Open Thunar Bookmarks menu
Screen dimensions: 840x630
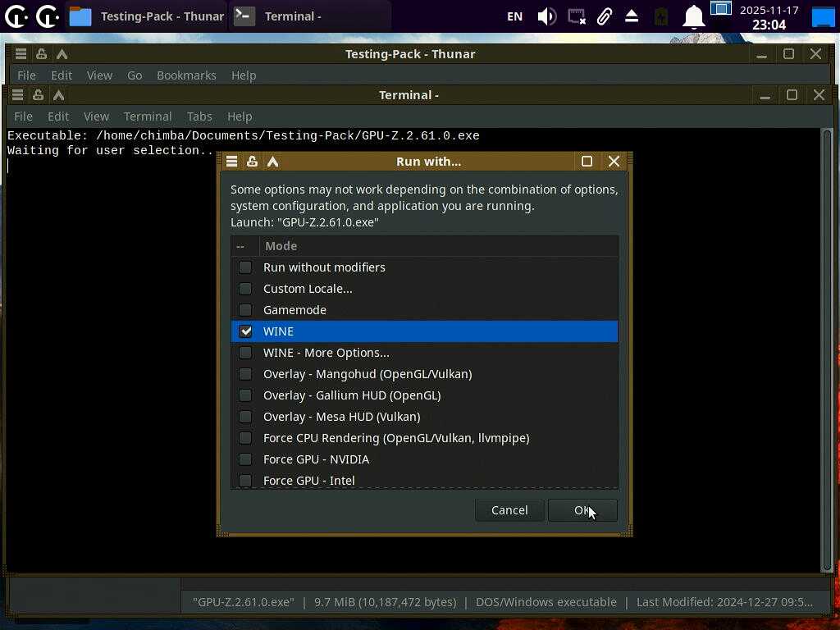186,75
